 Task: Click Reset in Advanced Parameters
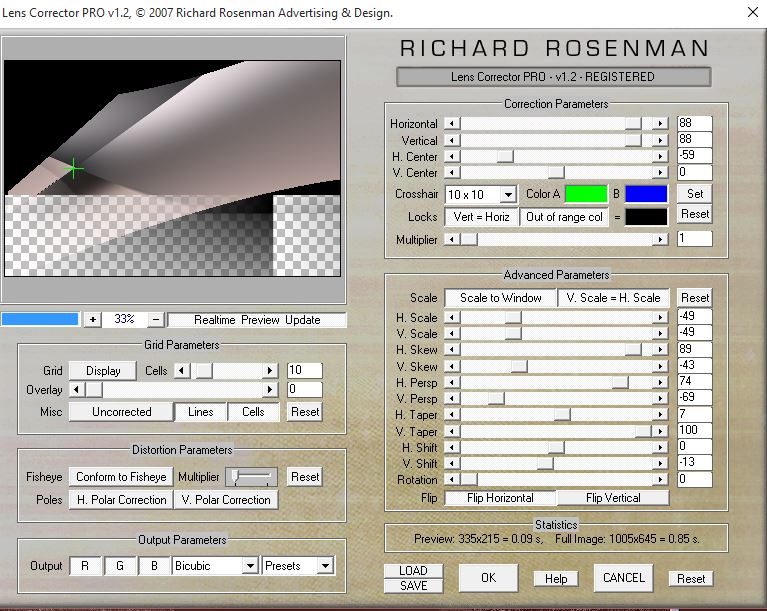695,298
